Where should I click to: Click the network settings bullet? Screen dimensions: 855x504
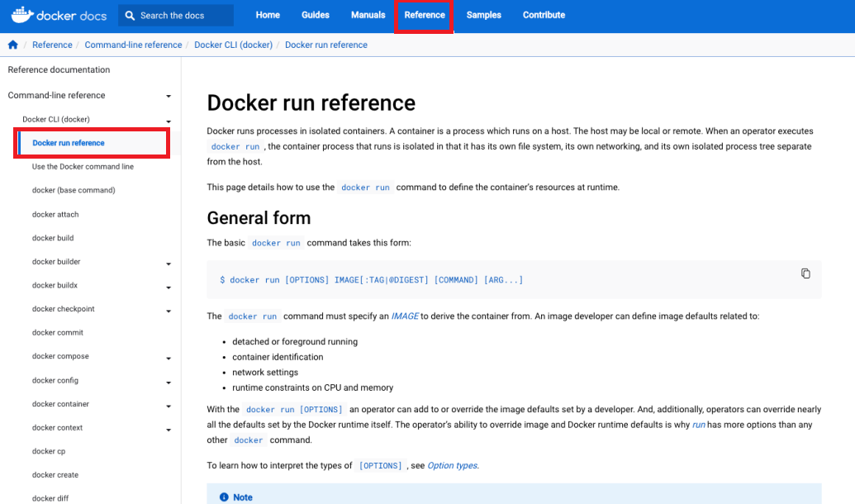265,372
